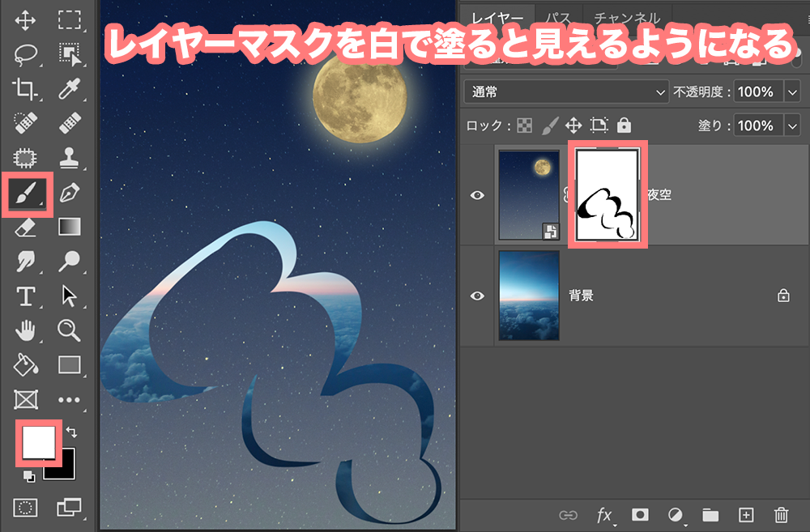Image resolution: width=810 pixels, height=532 pixels.
Task: Open the 不透明度 slider dropdown arrow
Action: click(792, 92)
